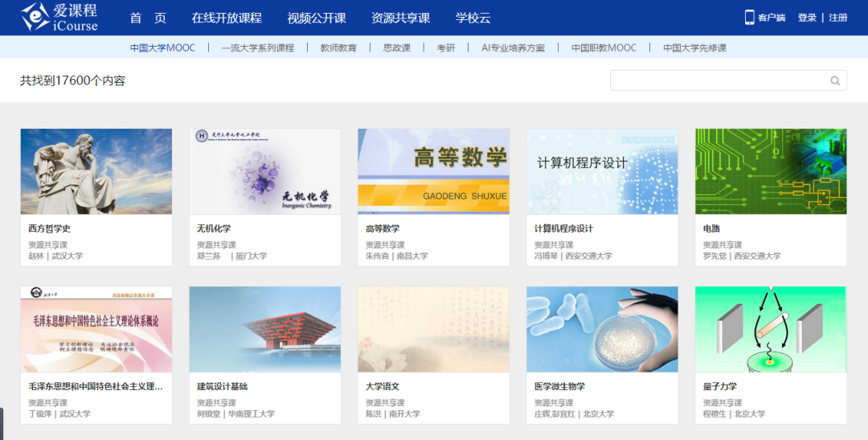Click the mobile client phone icon
The height and width of the screenshot is (440, 868).
749,17
